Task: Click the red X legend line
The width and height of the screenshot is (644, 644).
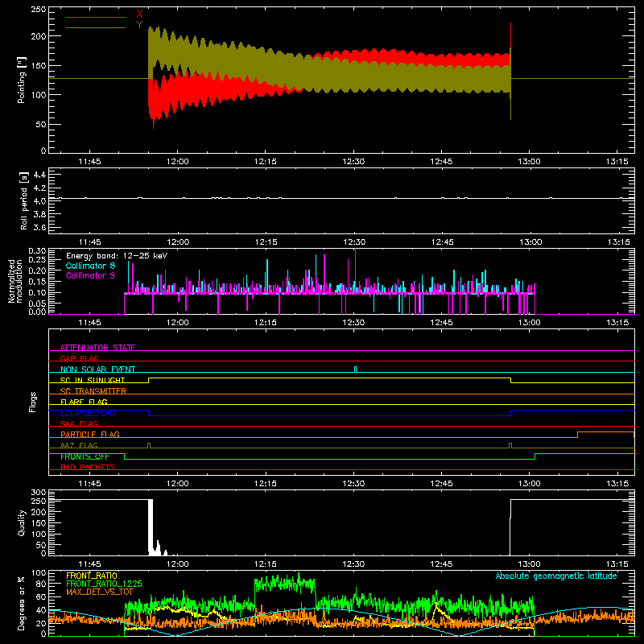Action: tap(96, 17)
